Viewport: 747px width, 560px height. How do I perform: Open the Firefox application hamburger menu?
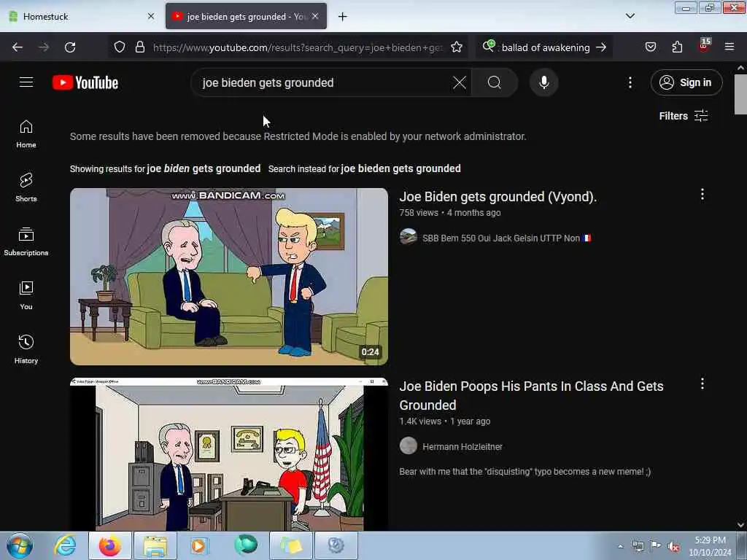click(729, 47)
